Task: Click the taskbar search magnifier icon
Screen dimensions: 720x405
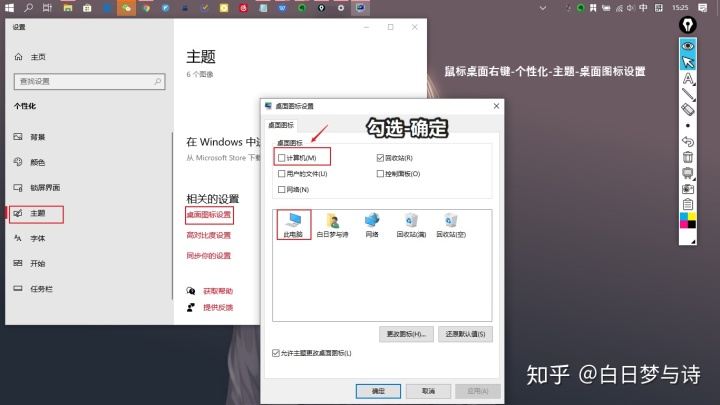Action: pyautogui.click(x=28, y=8)
